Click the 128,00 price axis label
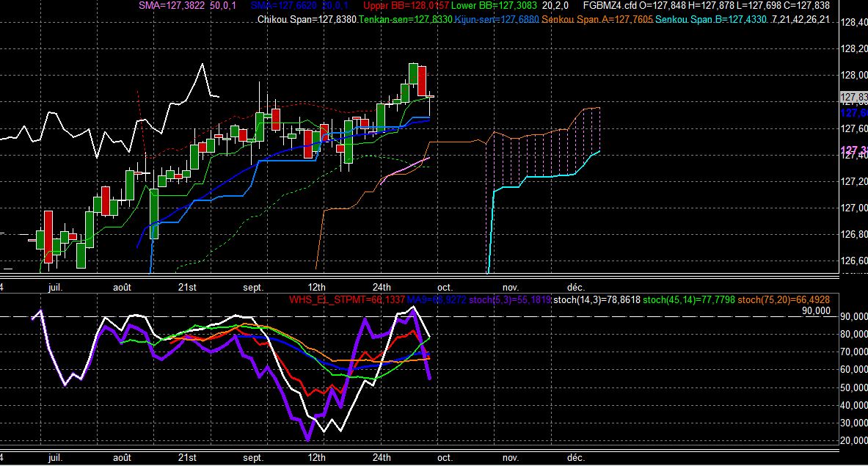868x466 pixels. point(853,76)
